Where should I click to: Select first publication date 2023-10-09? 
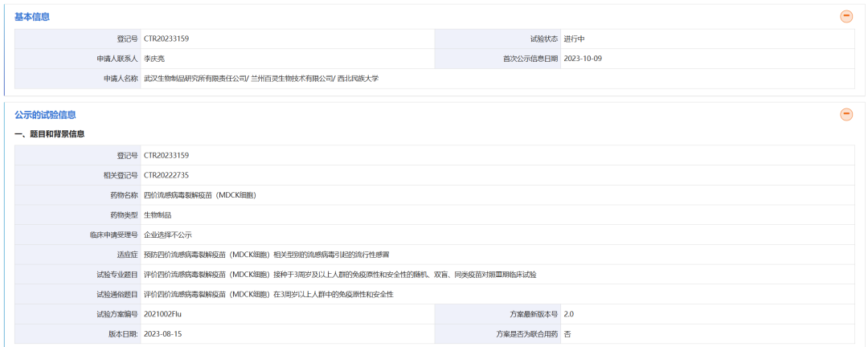583,59
